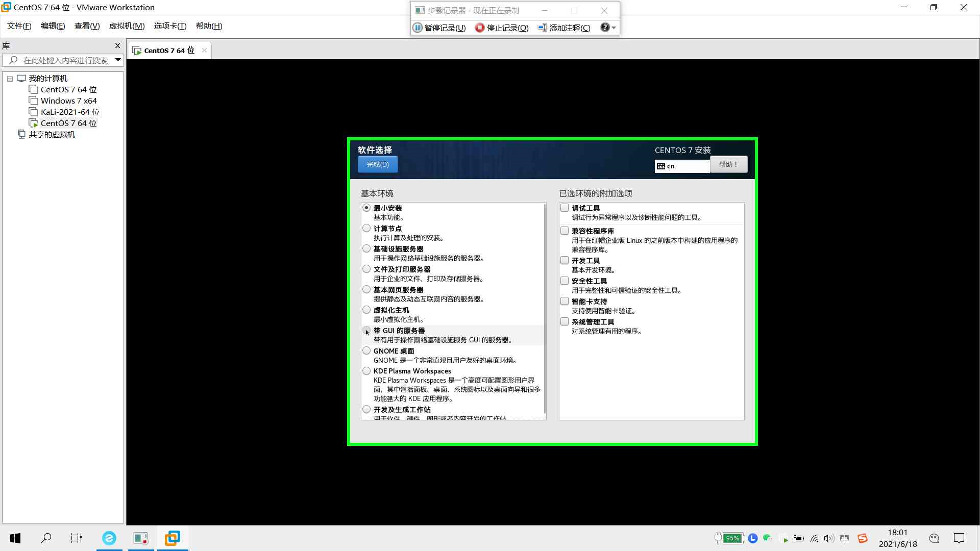Select KDE Plasma Workspaces environment
Screen dimensions: 980x551
pos(366,371)
